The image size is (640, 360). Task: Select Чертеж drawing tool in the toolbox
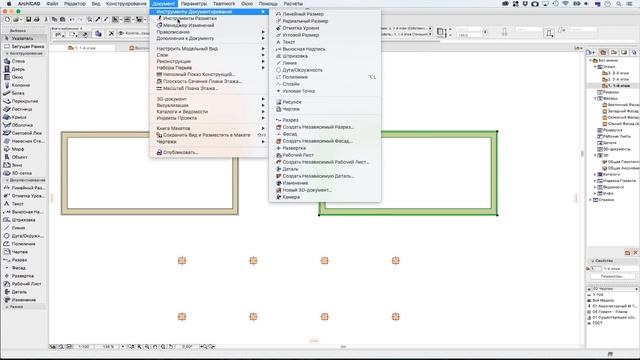click(x=24, y=252)
